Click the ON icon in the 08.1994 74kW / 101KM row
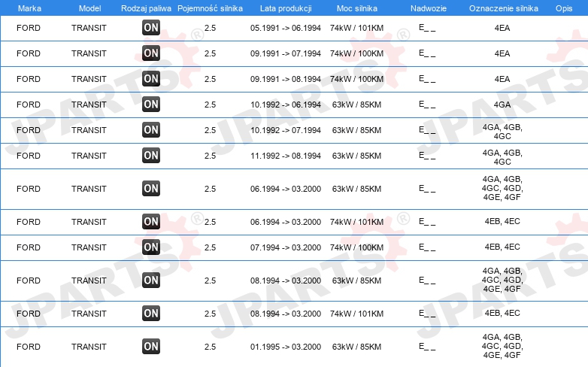Image resolution: width=588 pixels, height=367 pixels. tap(150, 313)
